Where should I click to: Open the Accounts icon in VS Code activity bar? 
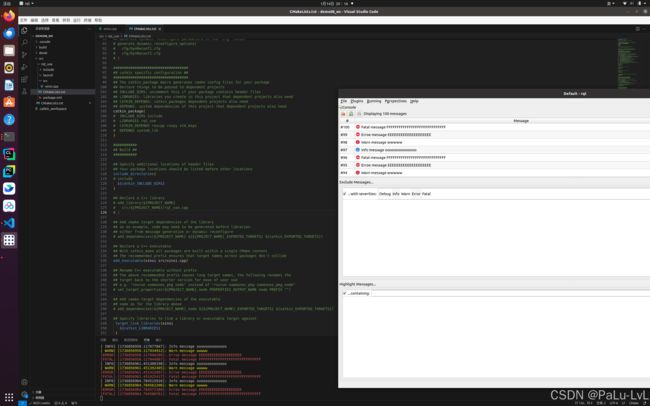(24, 382)
